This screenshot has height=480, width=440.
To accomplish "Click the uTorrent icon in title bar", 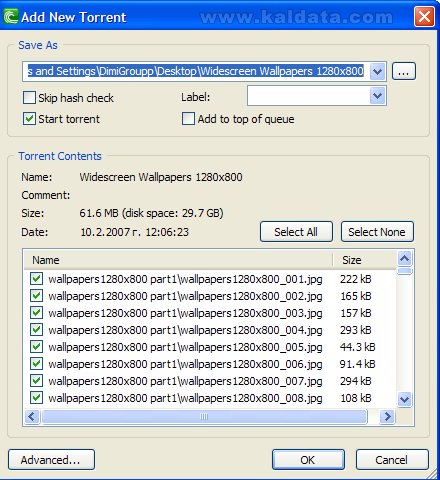I will 10,16.
